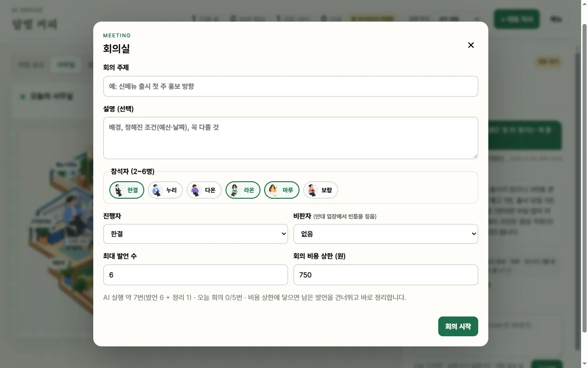Screen dimensions: 588x368
Task: Click the 회의 주제 text field
Action: pos(291,86)
